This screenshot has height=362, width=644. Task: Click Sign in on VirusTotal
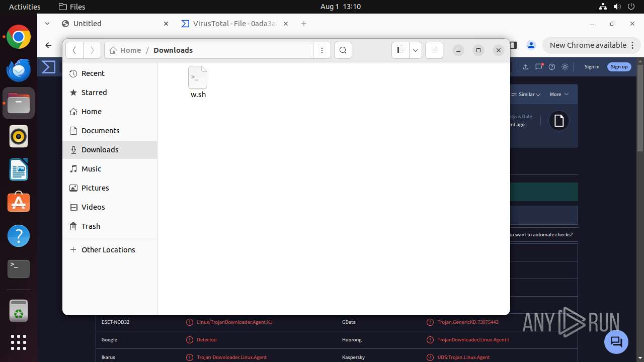coord(592,66)
